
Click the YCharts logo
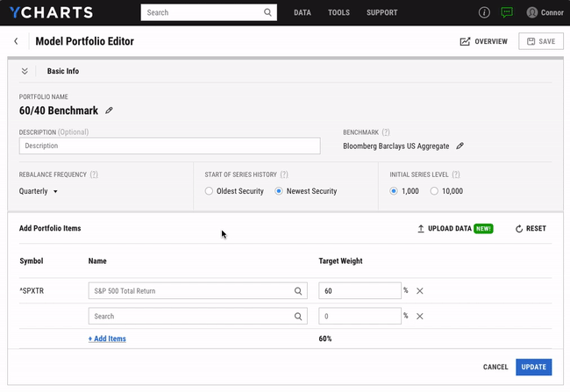(x=51, y=12)
